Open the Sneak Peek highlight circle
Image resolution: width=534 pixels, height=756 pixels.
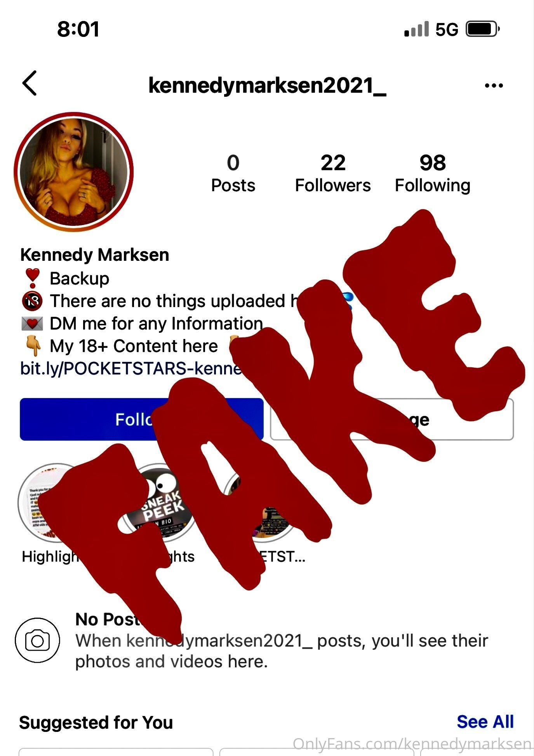(x=160, y=503)
